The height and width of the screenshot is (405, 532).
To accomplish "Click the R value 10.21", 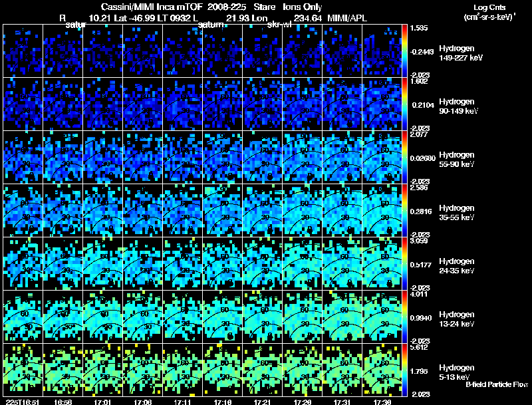I will click(x=99, y=18).
